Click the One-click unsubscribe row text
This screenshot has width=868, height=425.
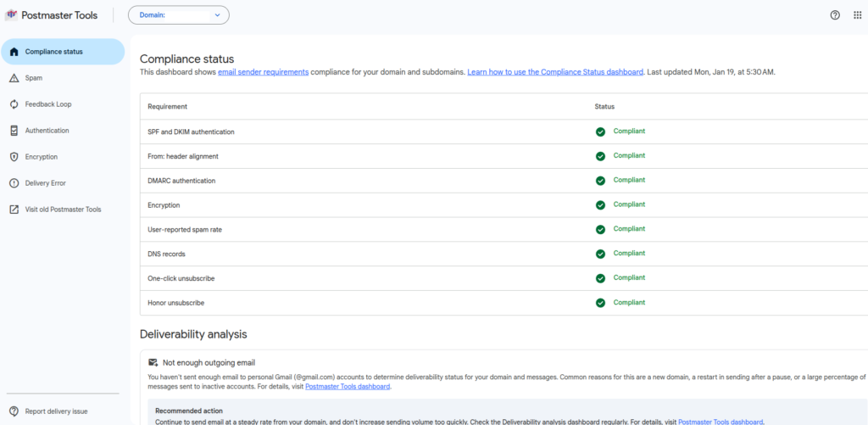tap(181, 278)
